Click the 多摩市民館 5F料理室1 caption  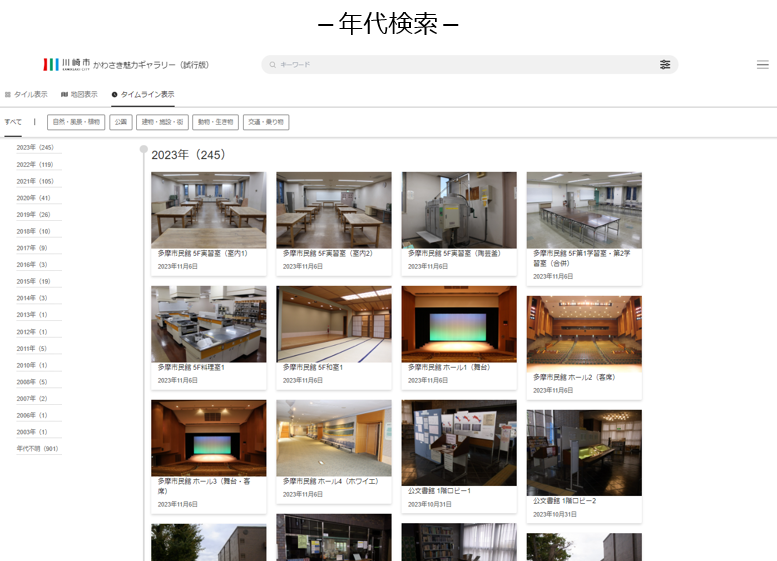click(x=191, y=368)
